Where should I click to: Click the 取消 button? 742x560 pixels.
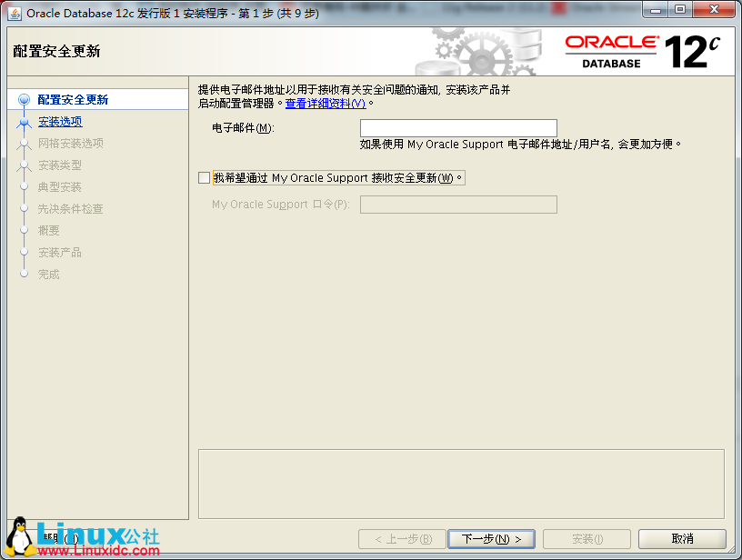point(681,538)
